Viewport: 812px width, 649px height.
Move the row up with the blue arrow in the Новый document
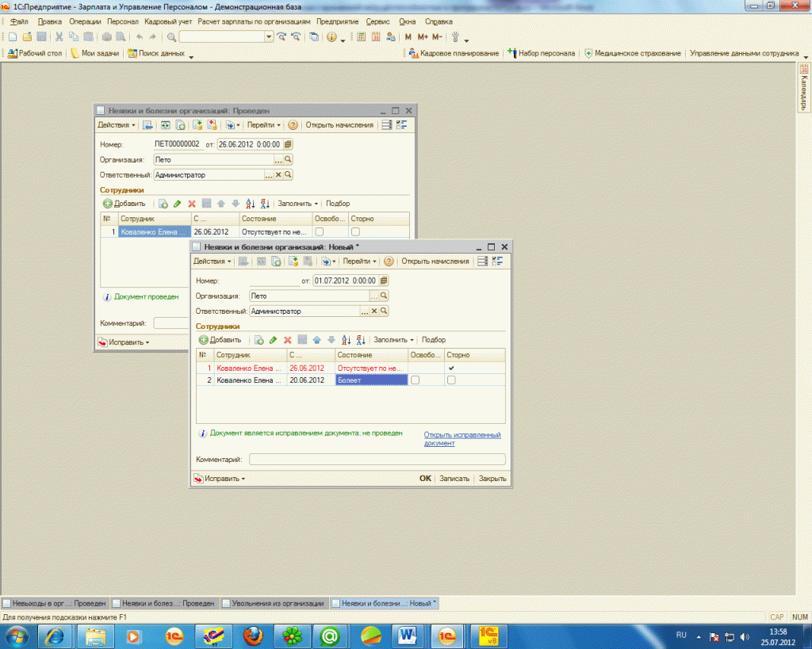coord(317,339)
